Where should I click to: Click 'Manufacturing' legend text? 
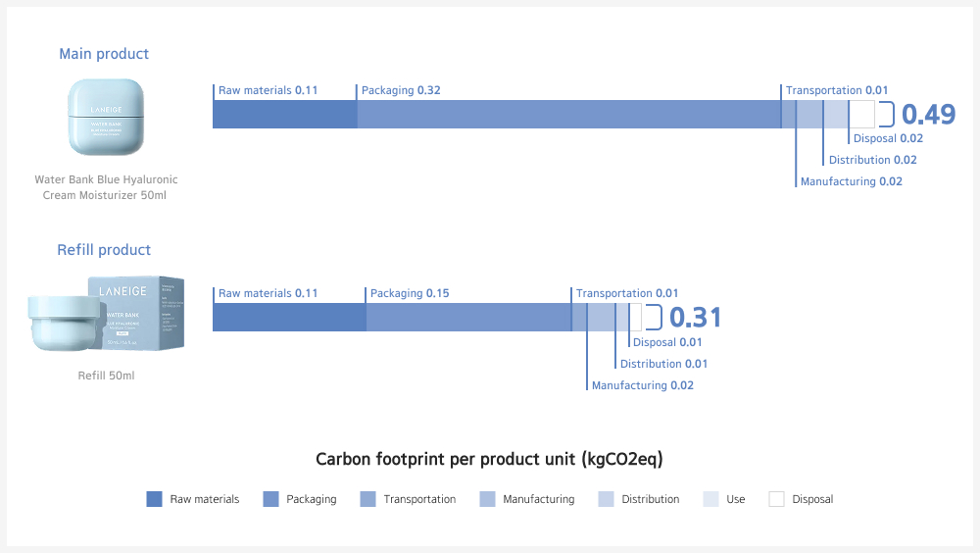[x=538, y=499]
